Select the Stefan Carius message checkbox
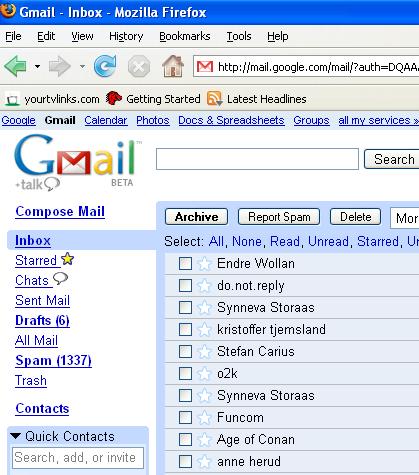419x475 pixels. [x=185, y=352]
